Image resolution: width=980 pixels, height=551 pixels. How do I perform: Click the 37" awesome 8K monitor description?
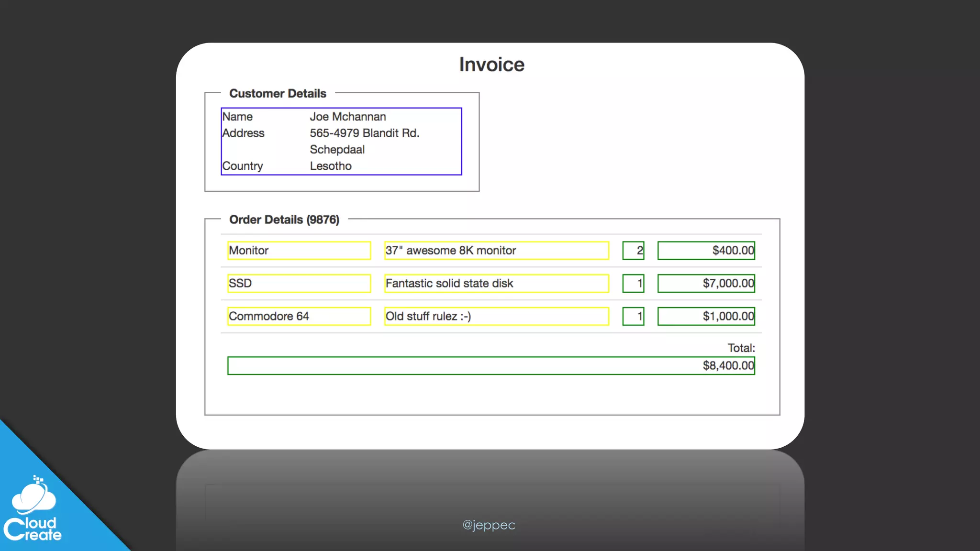pyautogui.click(x=496, y=251)
